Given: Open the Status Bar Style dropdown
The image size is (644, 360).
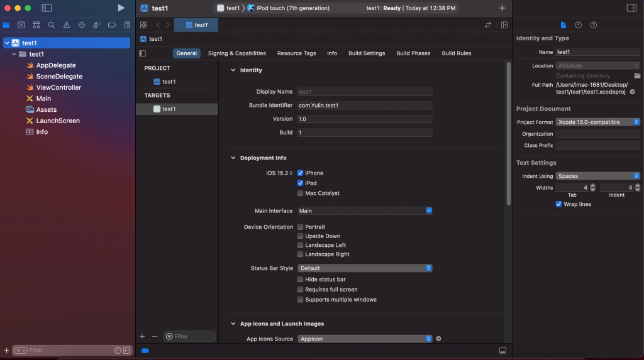Looking at the screenshot, I should 365,268.
